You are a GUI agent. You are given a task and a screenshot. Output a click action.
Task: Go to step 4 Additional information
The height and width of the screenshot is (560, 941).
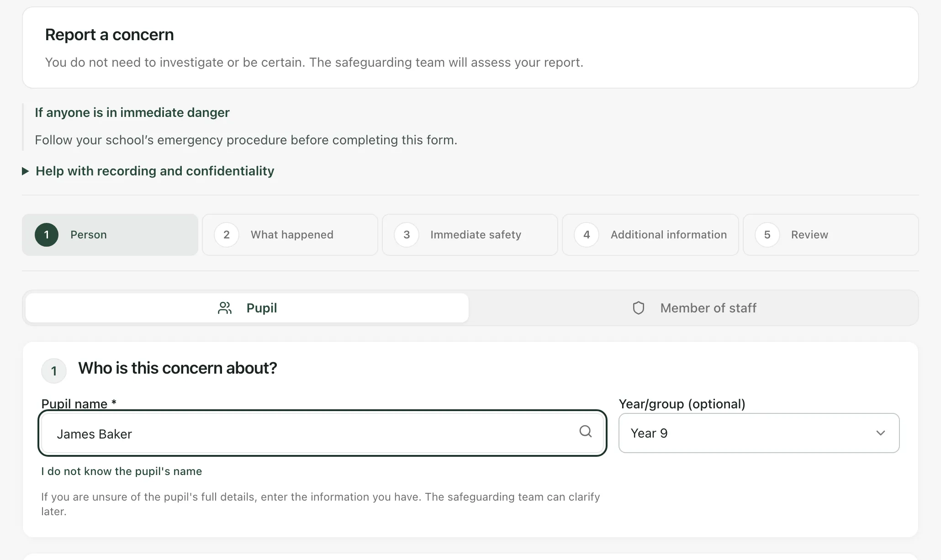click(x=650, y=235)
